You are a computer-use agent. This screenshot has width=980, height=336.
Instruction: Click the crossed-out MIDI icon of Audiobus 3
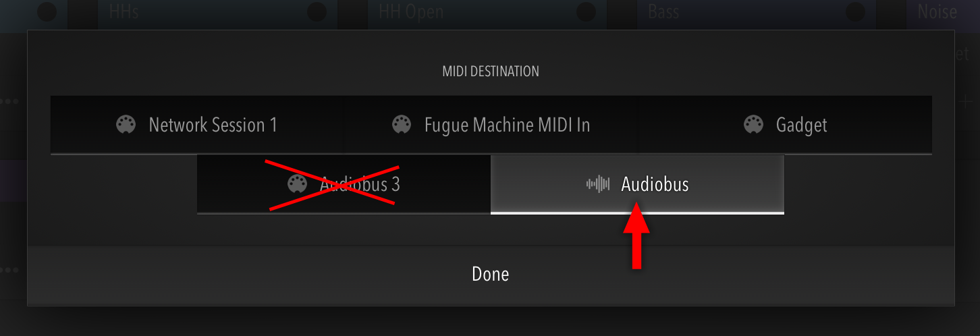pyautogui.click(x=298, y=184)
